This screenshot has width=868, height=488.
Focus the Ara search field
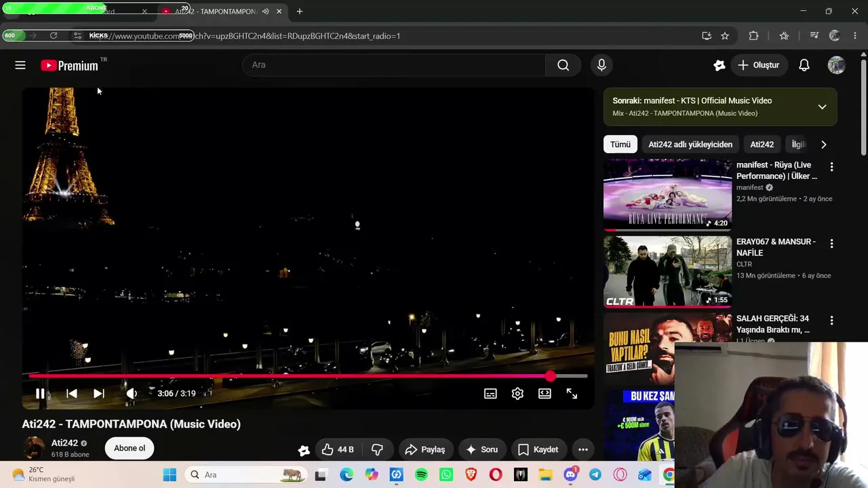[x=394, y=65]
